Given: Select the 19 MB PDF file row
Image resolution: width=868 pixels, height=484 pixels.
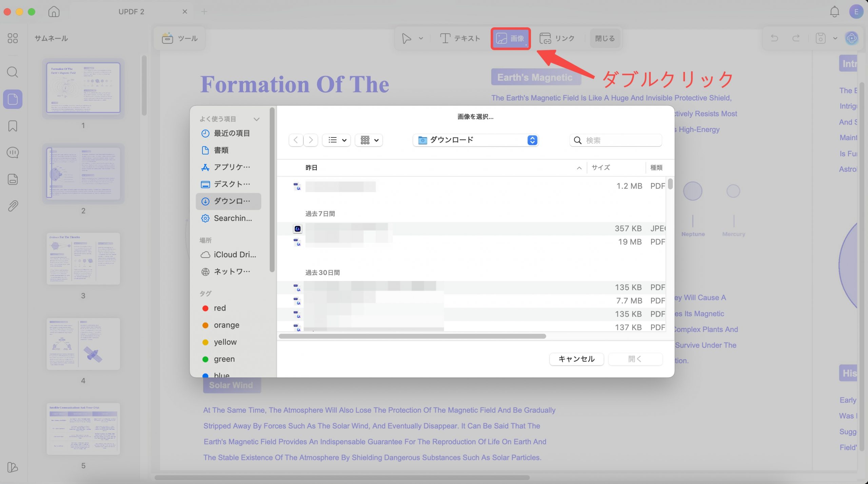Looking at the screenshot, I should click(x=471, y=242).
